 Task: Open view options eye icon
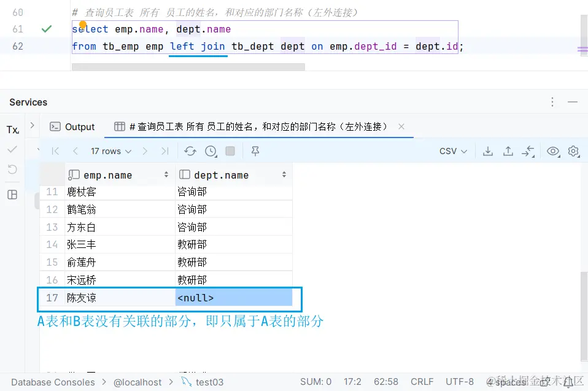tap(553, 151)
